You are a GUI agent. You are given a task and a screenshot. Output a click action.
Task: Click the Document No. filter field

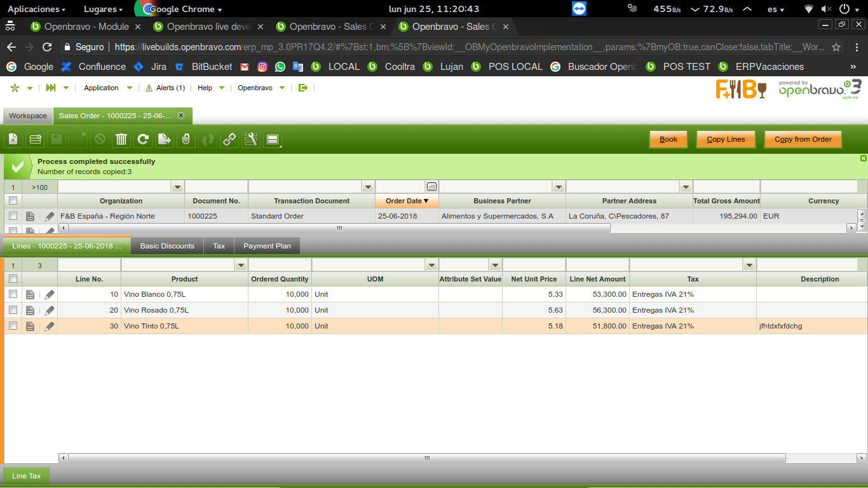(216, 187)
